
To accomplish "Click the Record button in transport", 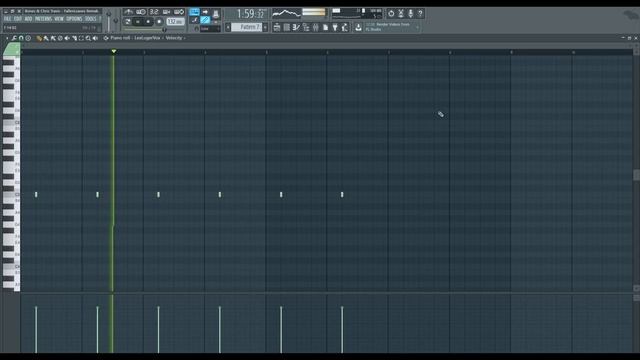I will pyautogui.click(x=159, y=22).
